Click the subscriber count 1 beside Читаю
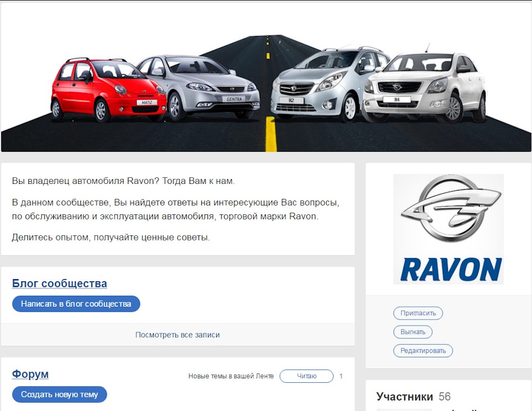 (341, 376)
